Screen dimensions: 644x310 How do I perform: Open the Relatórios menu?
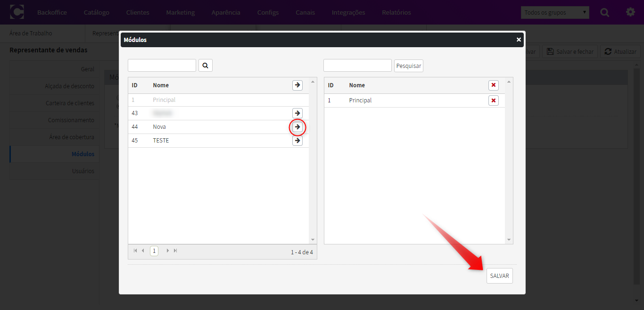click(x=396, y=12)
